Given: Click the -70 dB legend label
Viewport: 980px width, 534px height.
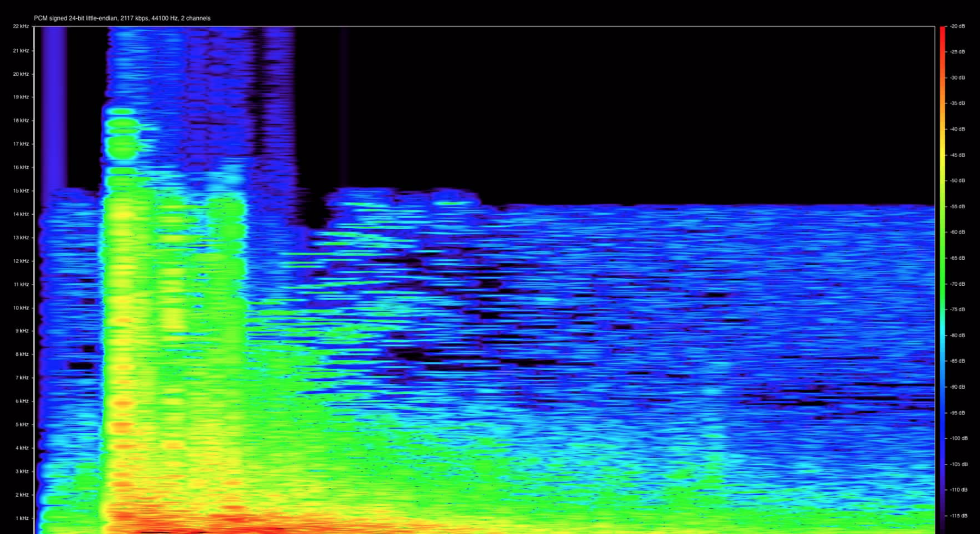Looking at the screenshot, I should [957, 284].
